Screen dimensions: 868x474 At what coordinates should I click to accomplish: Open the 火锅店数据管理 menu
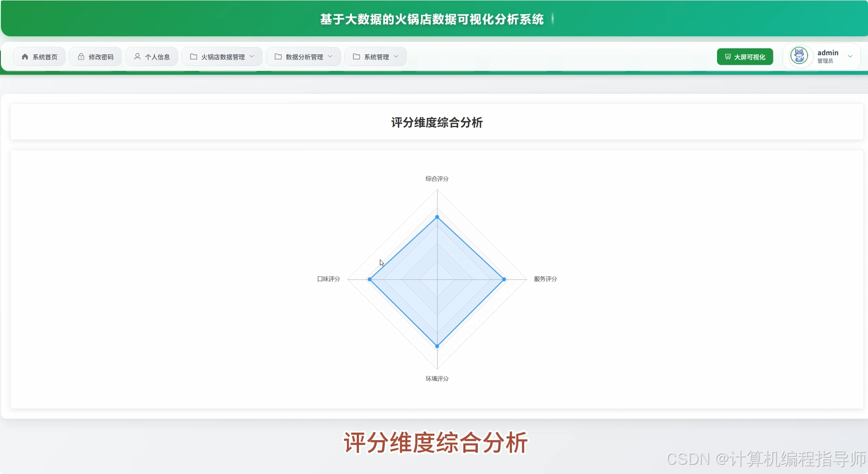[222, 57]
